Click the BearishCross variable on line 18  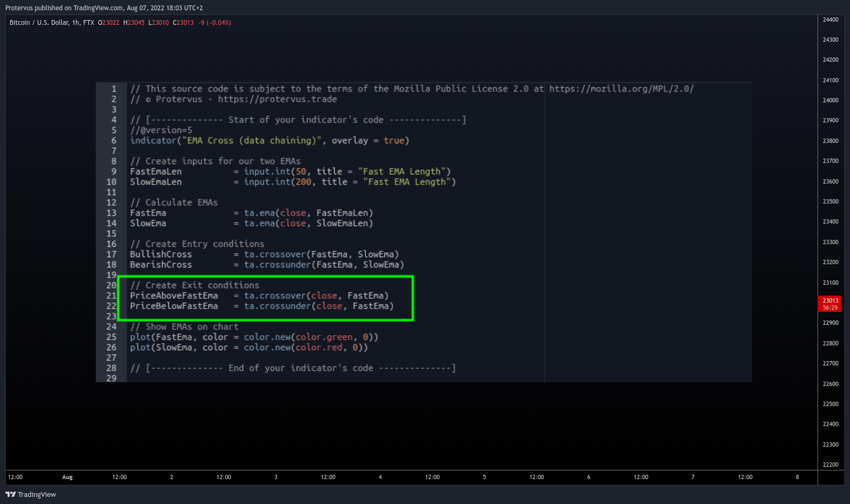[161, 264]
